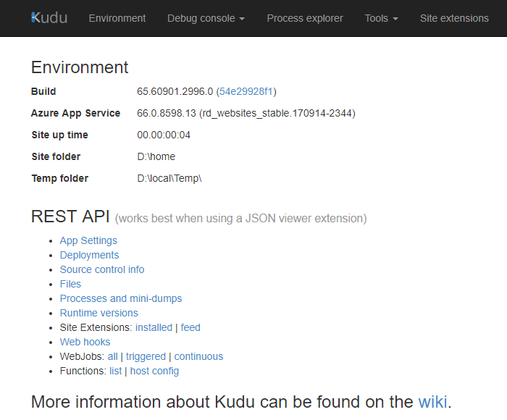Viewport: 507px width, 420px height.
Task: Open WebJobs all link
Action: pyautogui.click(x=112, y=356)
